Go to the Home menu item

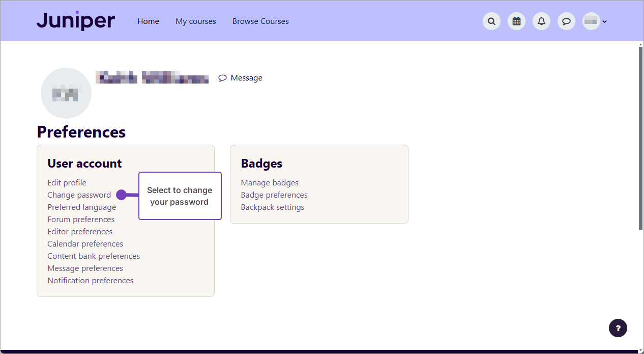click(x=148, y=21)
